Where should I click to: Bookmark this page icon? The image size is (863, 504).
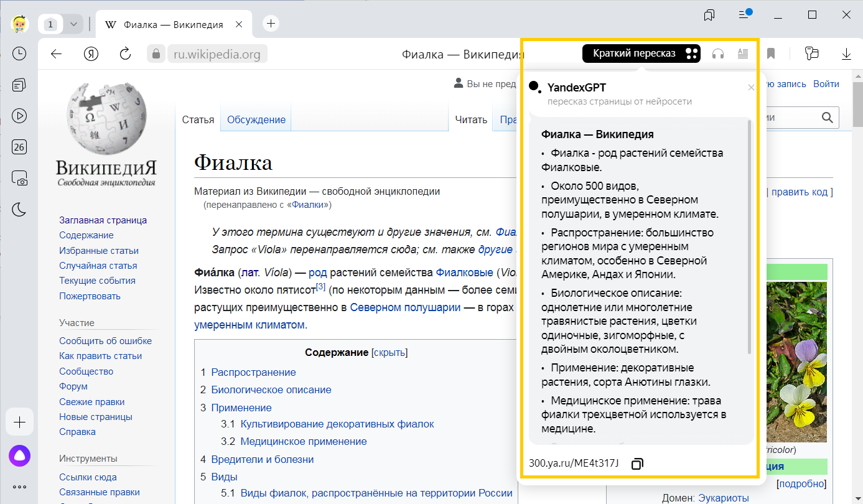[x=771, y=54]
